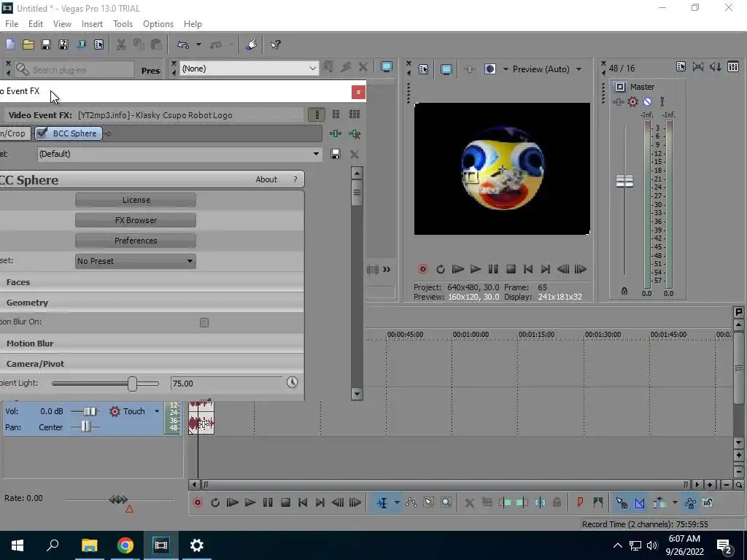The height and width of the screenshot is (560, 747).
Task: Click the Undo arrow toolbar icon
Action: (x=183, y=44)
